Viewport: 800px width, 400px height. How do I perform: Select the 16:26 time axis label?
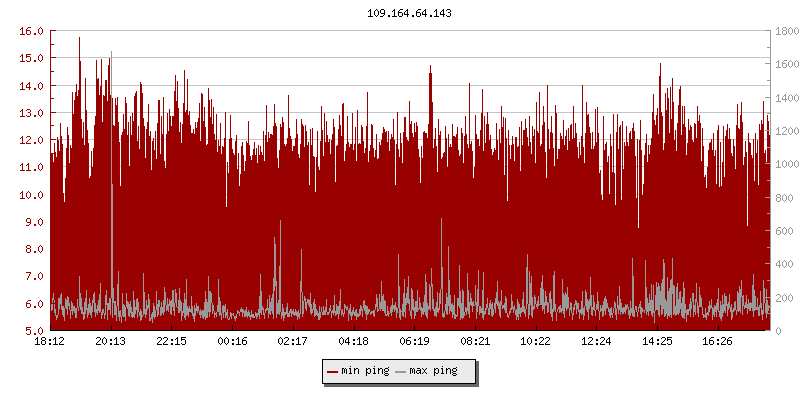click(x=718, y=341)
